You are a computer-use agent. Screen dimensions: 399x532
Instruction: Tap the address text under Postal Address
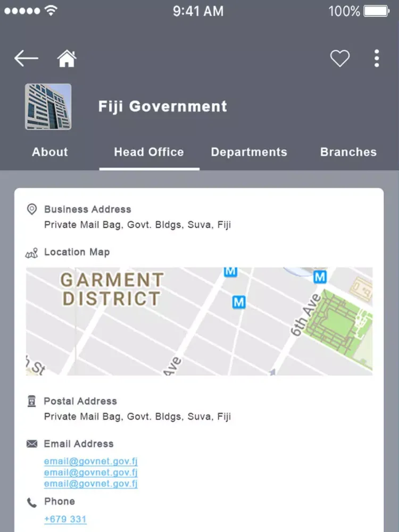point(137,417)
